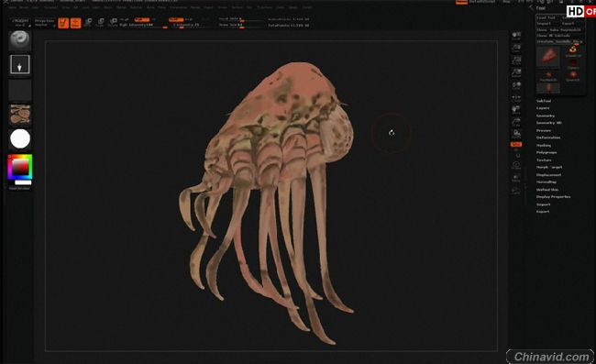Open the Masking subpalette entry
This screenshot has width=596, height=364.
[x=544, y=145]
